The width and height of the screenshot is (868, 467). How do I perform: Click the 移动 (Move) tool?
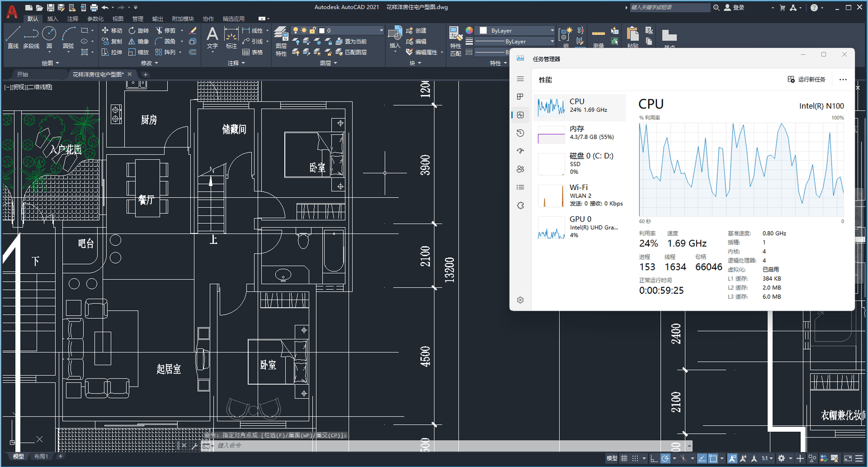[112, 31]
